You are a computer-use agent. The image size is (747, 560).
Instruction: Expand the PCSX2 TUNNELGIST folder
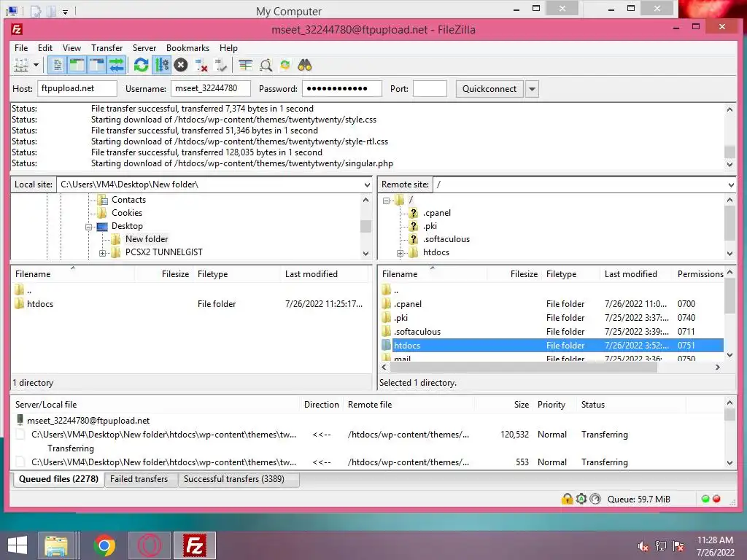(x=102, y=253)
